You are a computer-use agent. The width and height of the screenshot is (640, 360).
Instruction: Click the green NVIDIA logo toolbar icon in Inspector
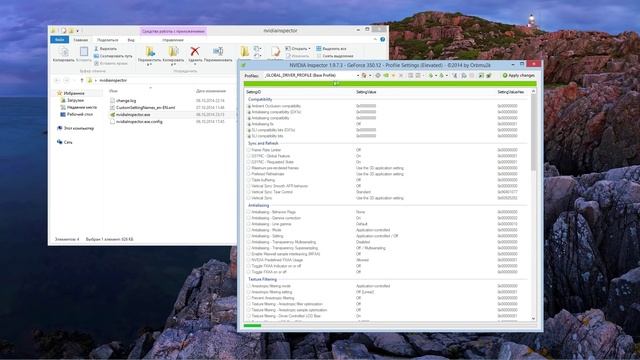click(x=386, y=76)
